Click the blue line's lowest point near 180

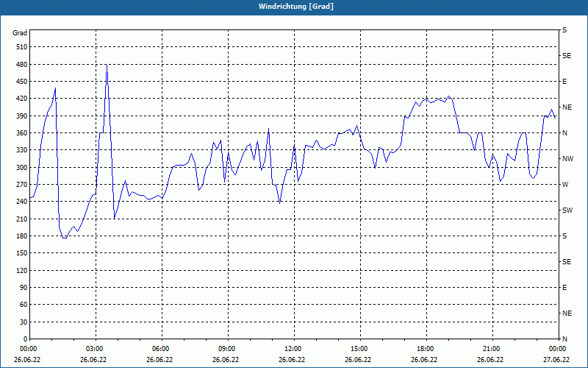(65, 238)
